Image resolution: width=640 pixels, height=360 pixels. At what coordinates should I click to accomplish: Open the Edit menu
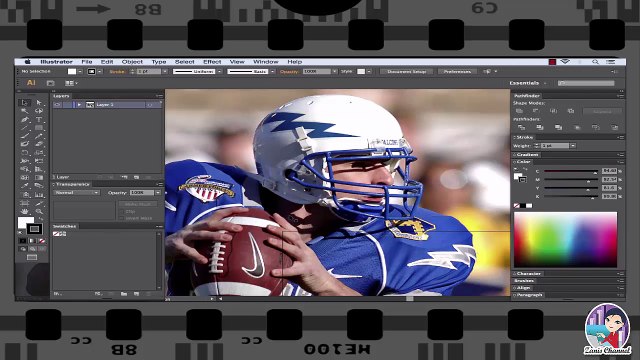click(x=107, y=62)
